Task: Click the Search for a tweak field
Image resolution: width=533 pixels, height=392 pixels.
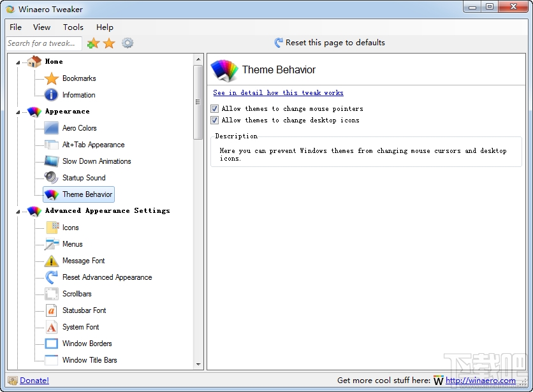Action: (44, 43)
